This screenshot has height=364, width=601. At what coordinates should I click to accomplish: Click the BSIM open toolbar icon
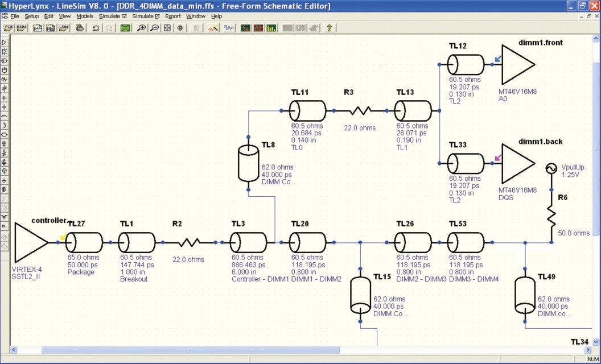tap(21, 28)
